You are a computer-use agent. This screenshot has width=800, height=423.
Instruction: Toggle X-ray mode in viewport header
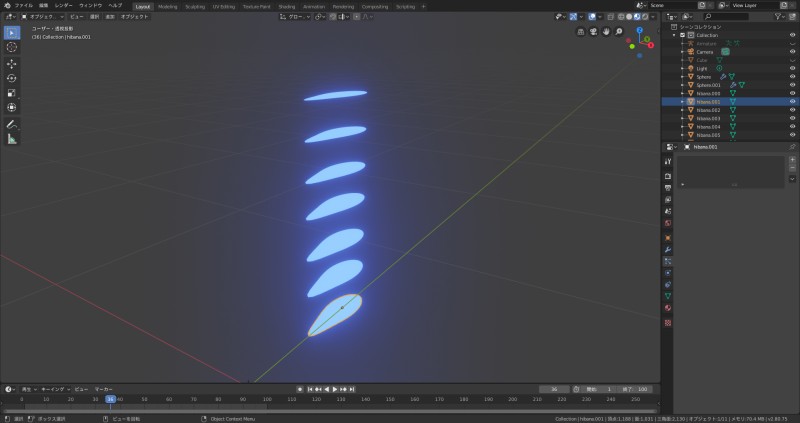(610, 17)
